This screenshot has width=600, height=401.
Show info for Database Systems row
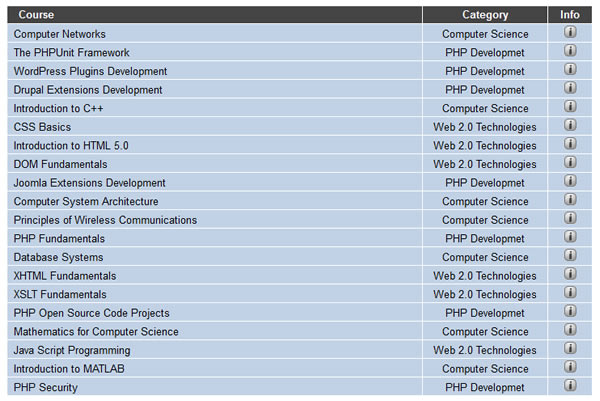(x=570, y=256)
